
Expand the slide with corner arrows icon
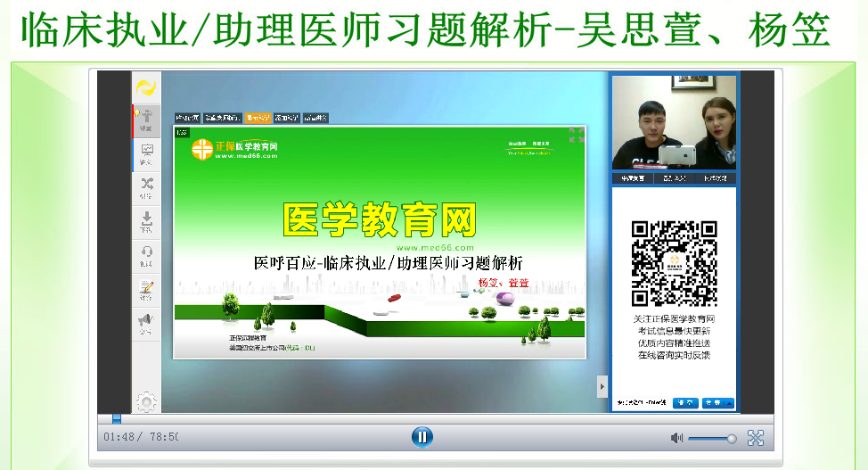tap(577, 135)
